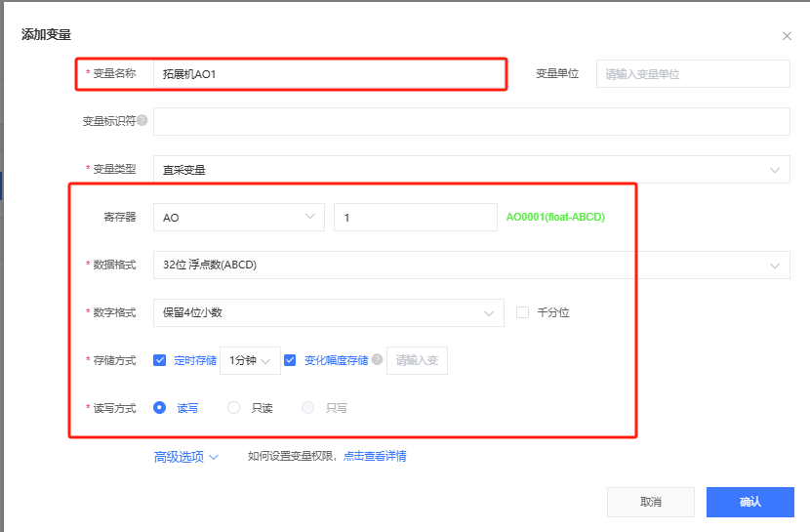Click help icon beside 变量标识符

(142, 121)
